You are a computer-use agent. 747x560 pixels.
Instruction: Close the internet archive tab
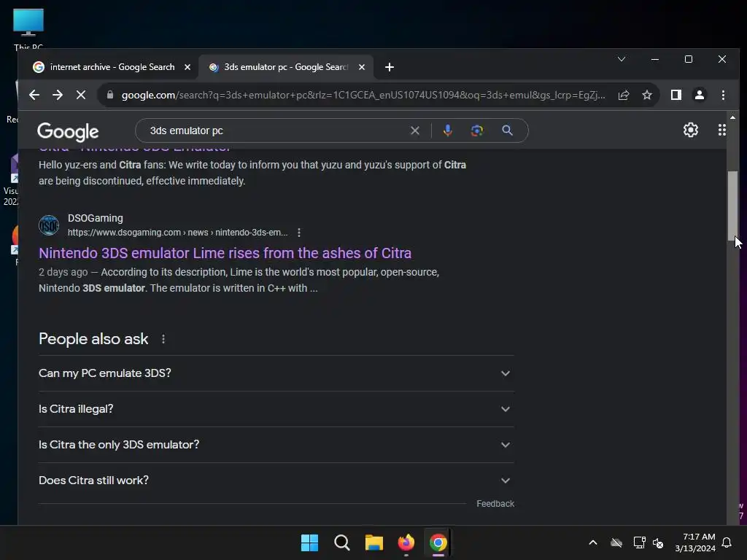click(187, 67)
